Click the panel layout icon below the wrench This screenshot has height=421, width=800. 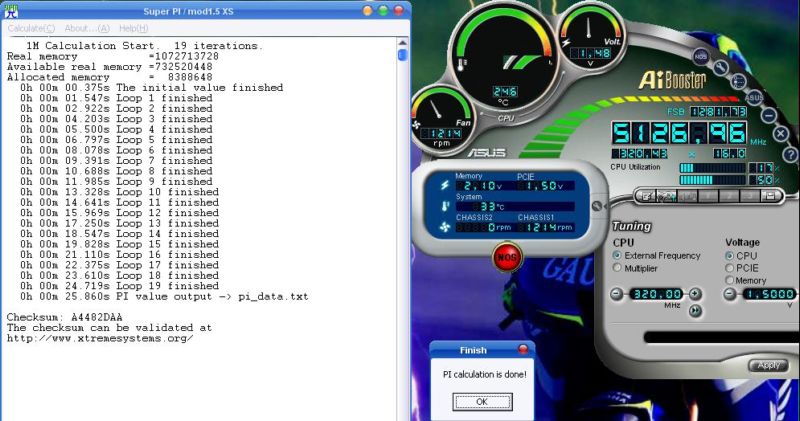(738, 81)
